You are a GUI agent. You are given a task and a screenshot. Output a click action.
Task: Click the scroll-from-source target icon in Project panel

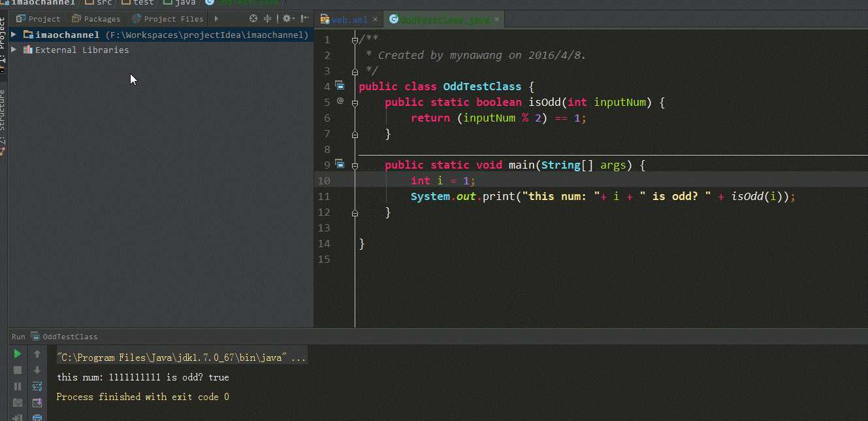(x=253, y=19)
